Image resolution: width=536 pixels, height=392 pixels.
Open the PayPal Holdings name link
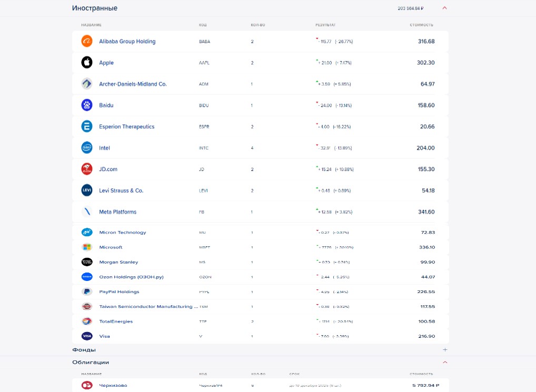[120, 292]
